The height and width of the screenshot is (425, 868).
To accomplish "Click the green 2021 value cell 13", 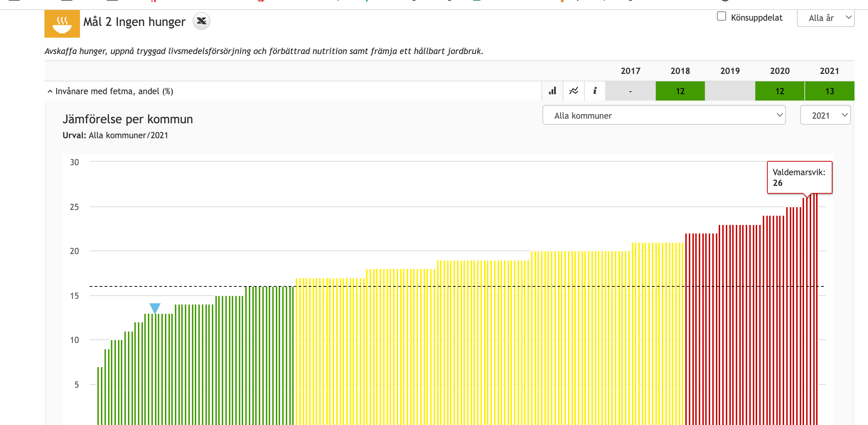I will coord(829,91).
